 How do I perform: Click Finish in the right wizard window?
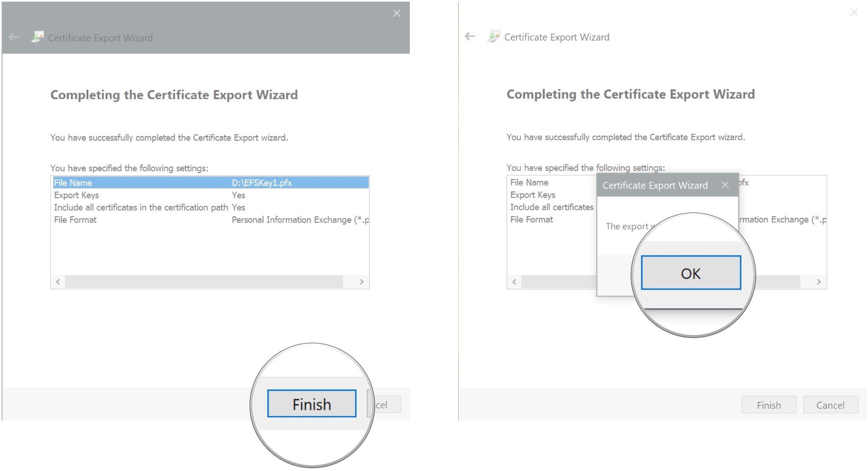[768, 405]
